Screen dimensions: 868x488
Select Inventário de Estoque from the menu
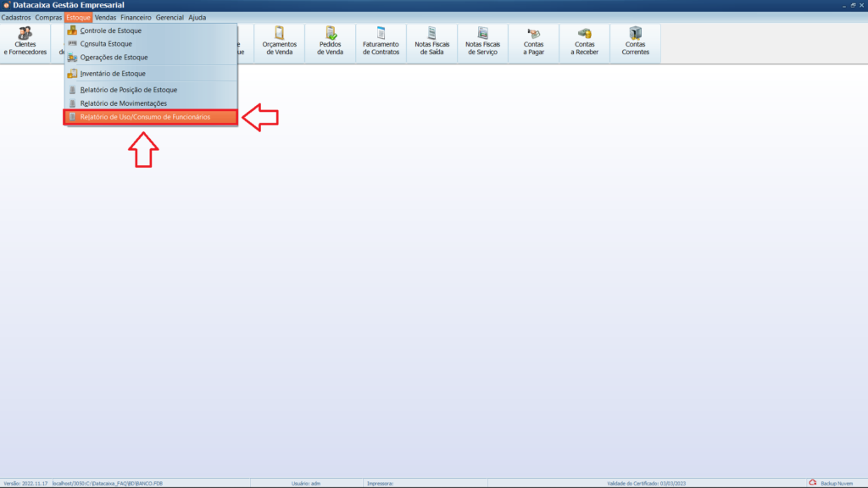click(113, 74)
